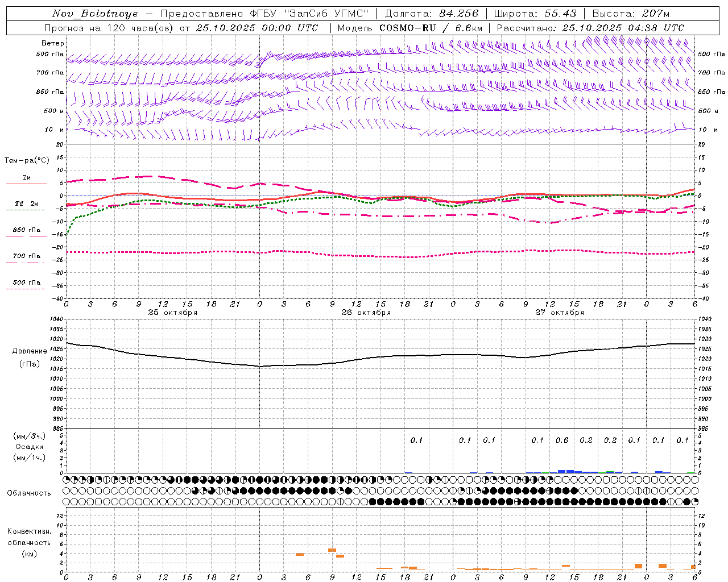Click the 'Давление' pressure panel label
This screenshot has height=582, width=728.
point(30,351)
